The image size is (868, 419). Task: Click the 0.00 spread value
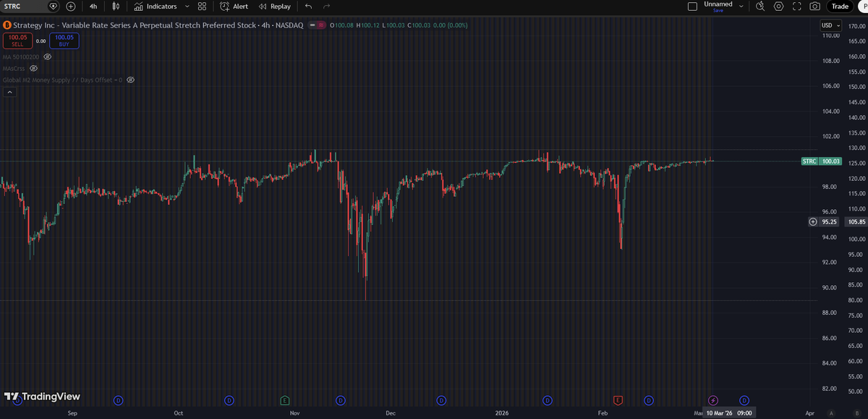click(x=41, y=41)
